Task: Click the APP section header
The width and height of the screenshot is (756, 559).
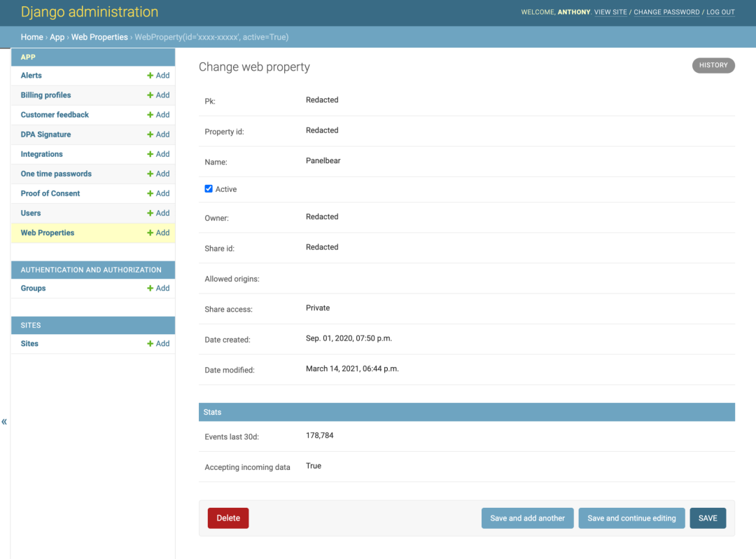Action: point(93,57)
